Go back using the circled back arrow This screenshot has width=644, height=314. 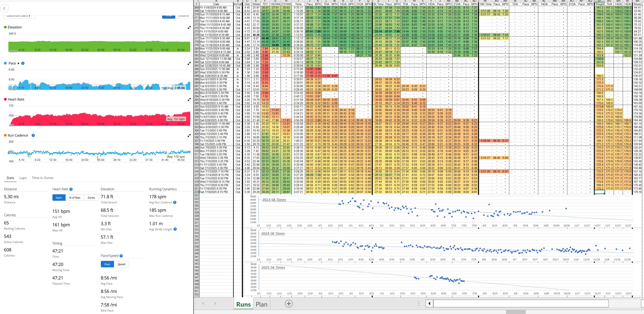coord(4,9)
